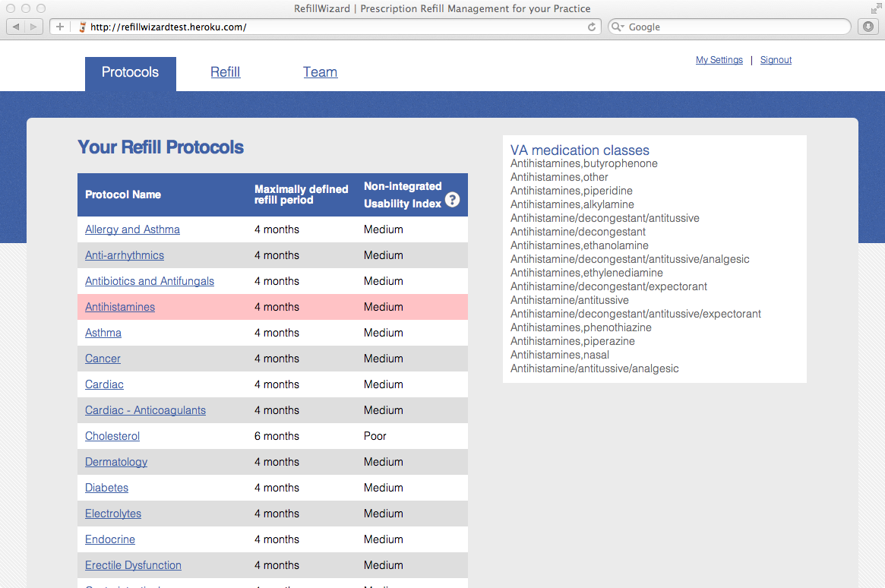Open Cardiac - Anticoagulants protocol
Image resolution: width=885 pixels, height=588 pixels.
146,410
